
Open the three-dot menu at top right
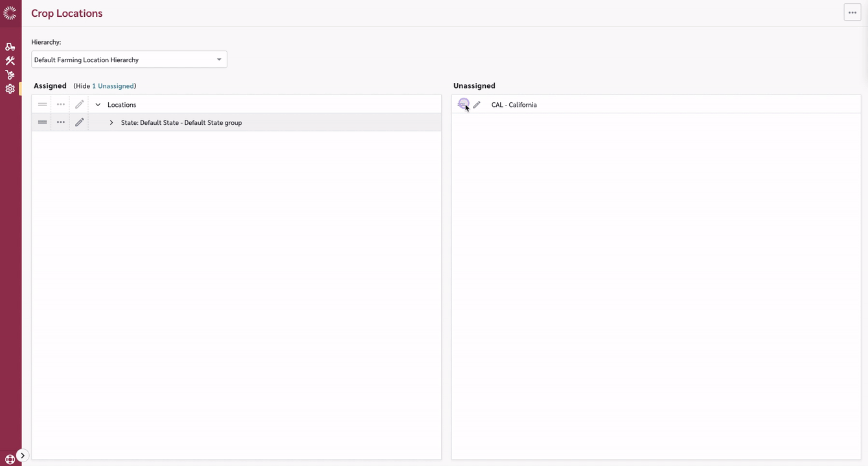(x=852, y=12)
